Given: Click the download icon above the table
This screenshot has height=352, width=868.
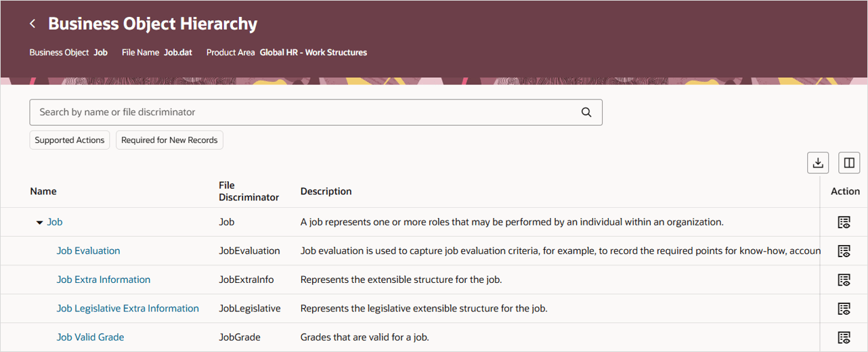Looking at the screenshot, I should coord(818,162).
